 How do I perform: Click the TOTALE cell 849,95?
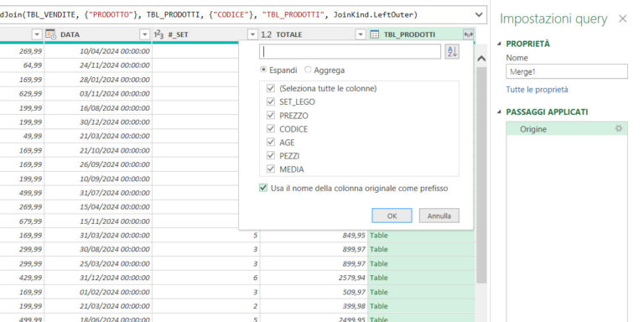coord(313,236)
